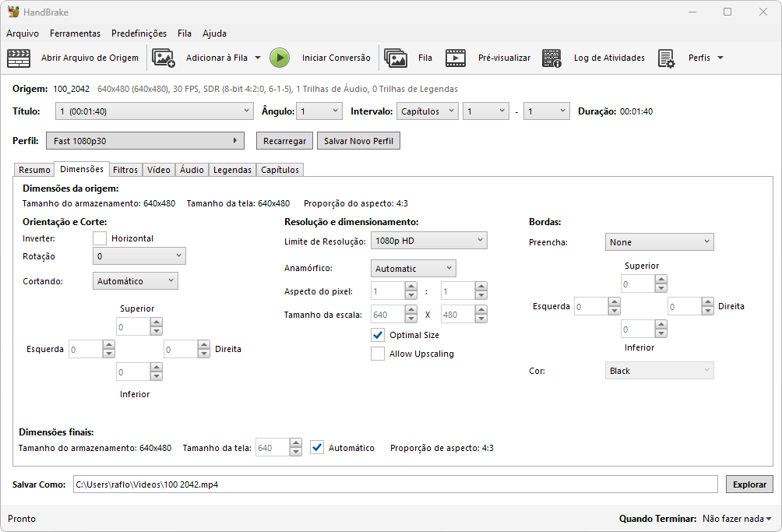
Task: Open the Ferramentas menu
Action: pos(75,33)
